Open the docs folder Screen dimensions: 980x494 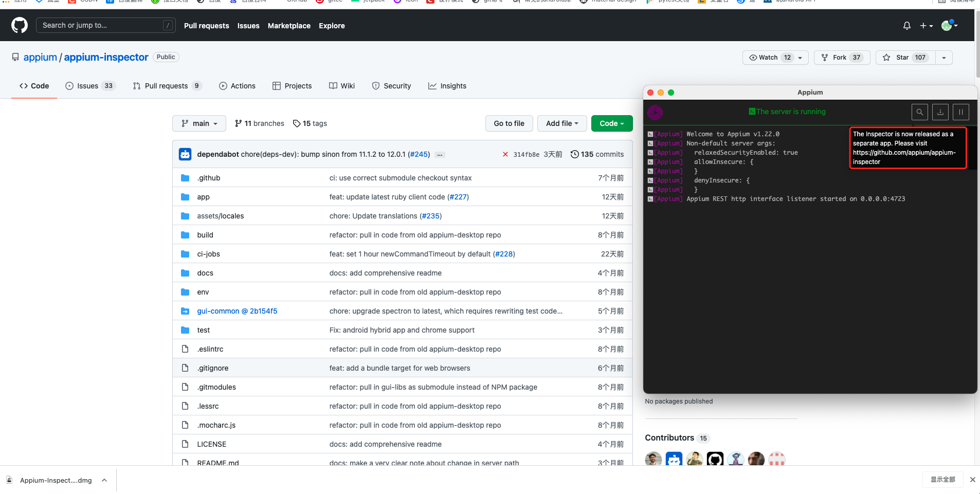[205, 273]
